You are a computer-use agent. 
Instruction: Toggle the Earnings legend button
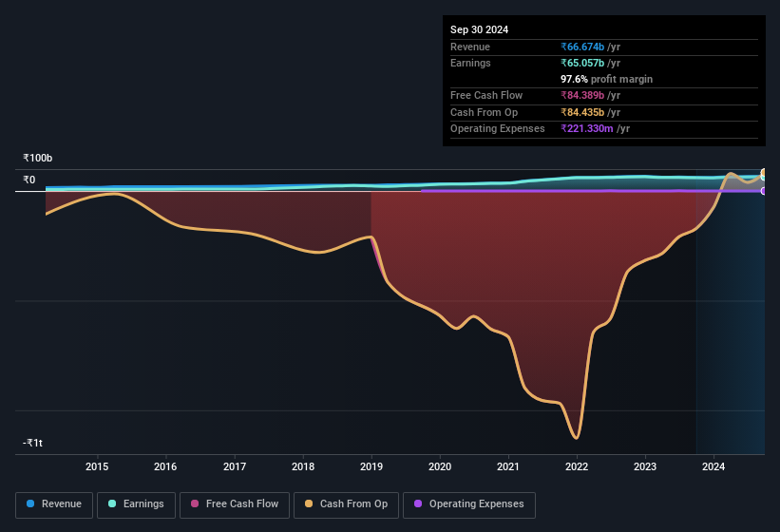(x=136, y=504)
